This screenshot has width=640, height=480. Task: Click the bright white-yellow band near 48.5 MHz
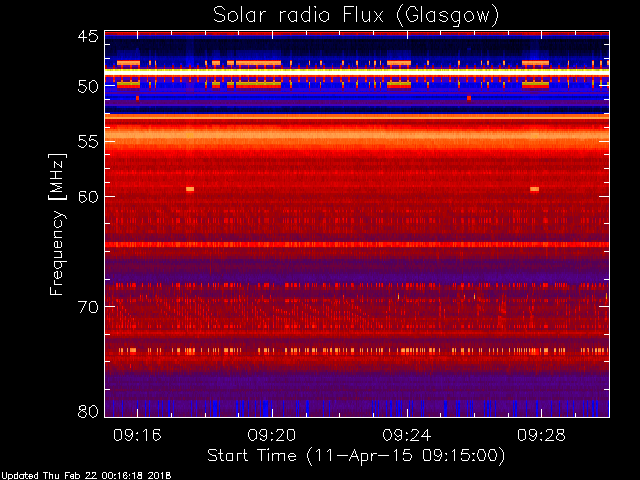tap(357, 71)
